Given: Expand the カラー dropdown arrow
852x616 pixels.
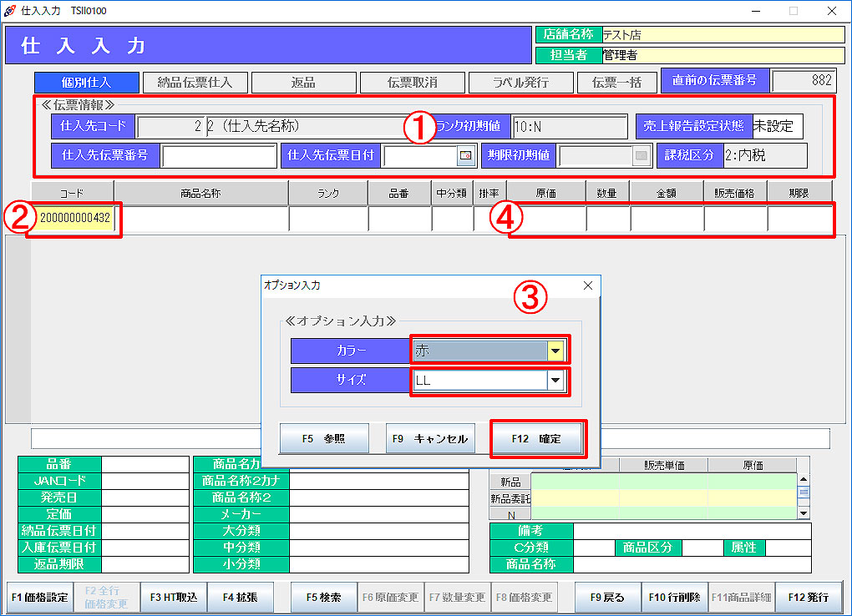Looking at the screenshot, I should 555,351.
